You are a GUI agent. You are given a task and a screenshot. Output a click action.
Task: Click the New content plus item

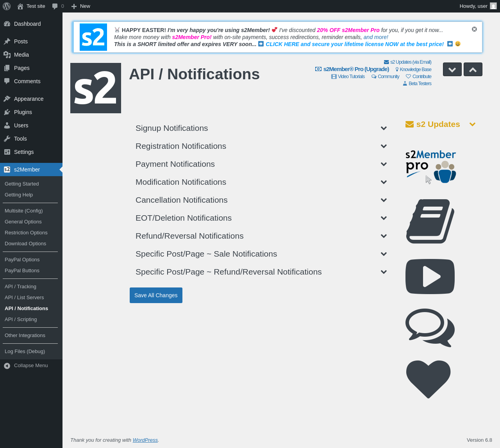80,6
